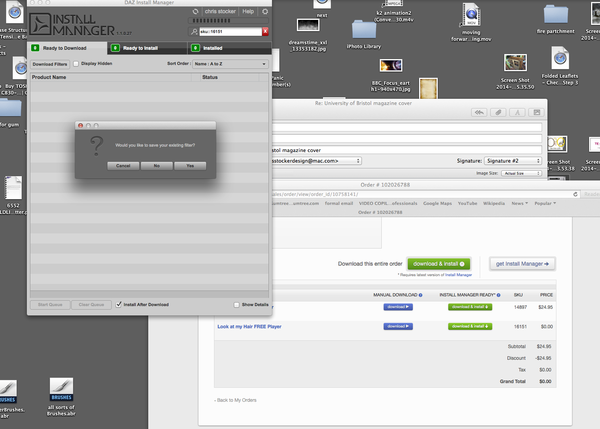Screen dimensions: 600x429
Task: Select the parchment image thumbnail on desktop
Action: (428, 88)
